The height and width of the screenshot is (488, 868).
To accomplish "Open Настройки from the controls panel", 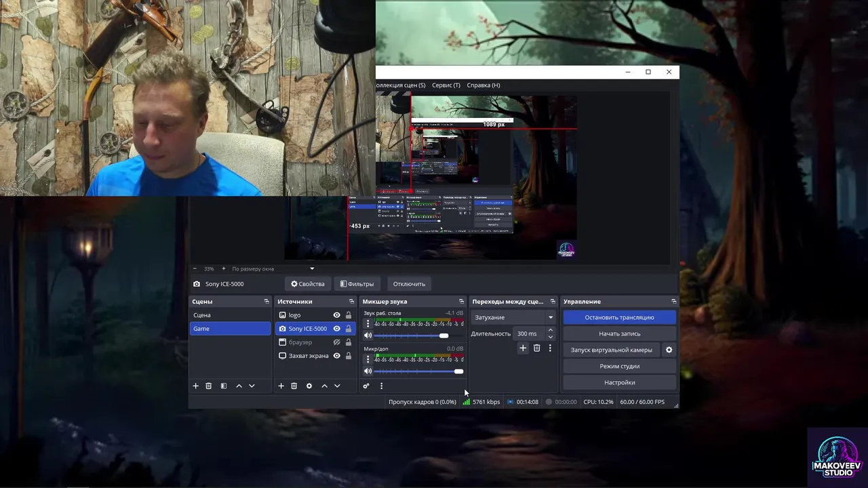I will click(619, 382).
